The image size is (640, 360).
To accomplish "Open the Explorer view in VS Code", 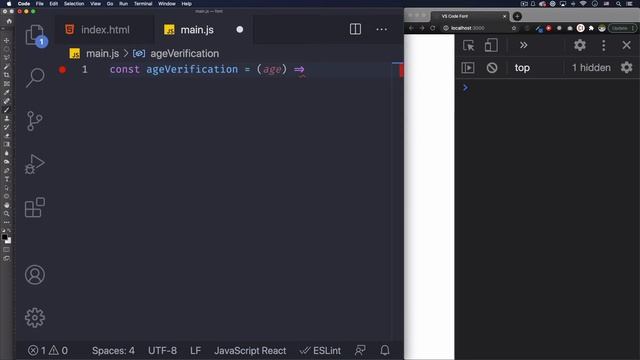I will [36, 36].
